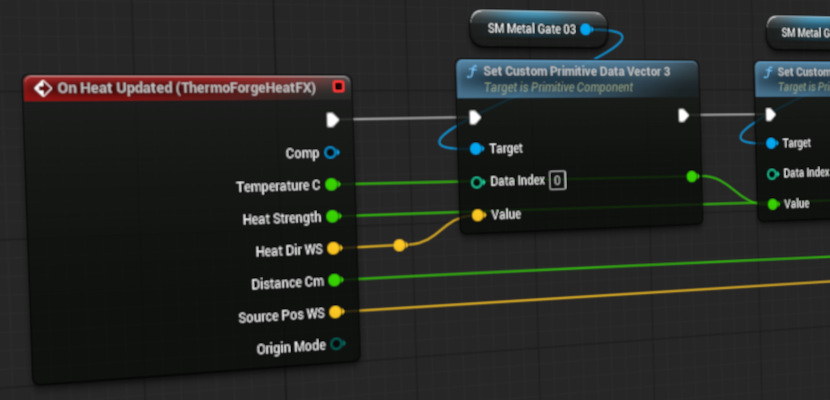Click green Value pin on the second Set Custom node
Screen dimensions: 830x400
point(773,204)
